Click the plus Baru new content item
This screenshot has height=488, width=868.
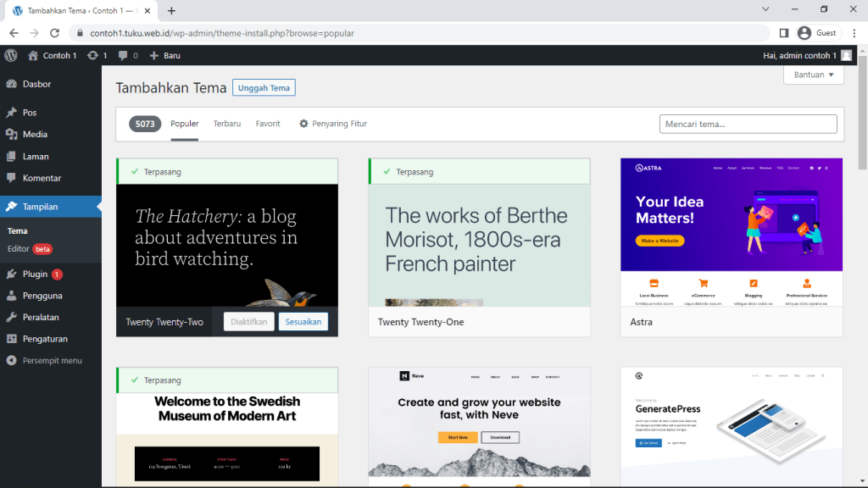(x=165, y=55)
